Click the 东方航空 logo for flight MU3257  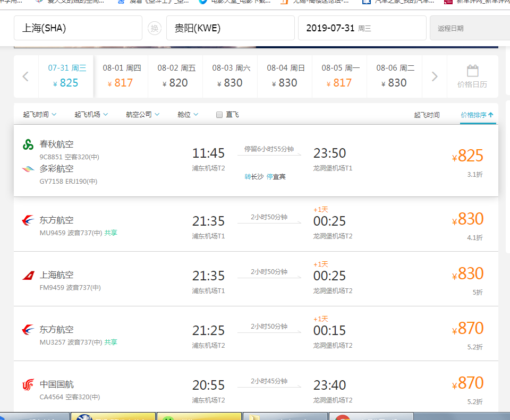point(28,330)
